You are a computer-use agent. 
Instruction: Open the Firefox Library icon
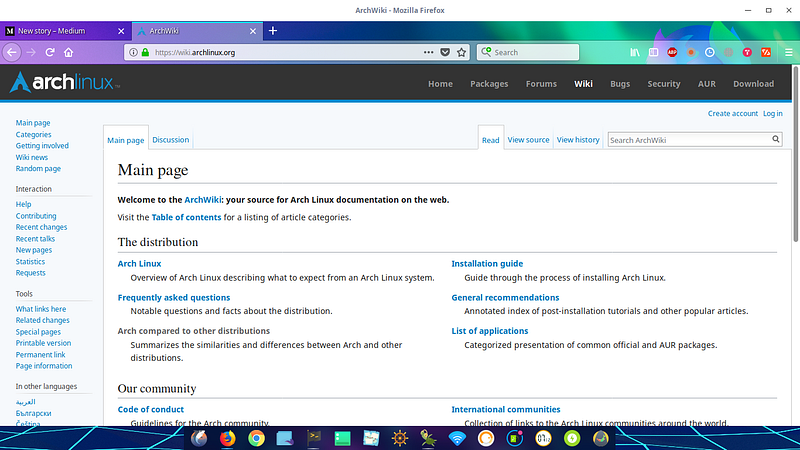pos(635,52)
